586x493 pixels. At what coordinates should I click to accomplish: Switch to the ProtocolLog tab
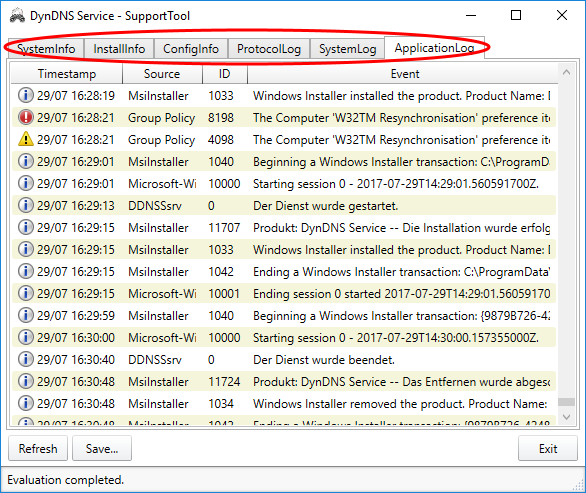[x=269, y=49]
